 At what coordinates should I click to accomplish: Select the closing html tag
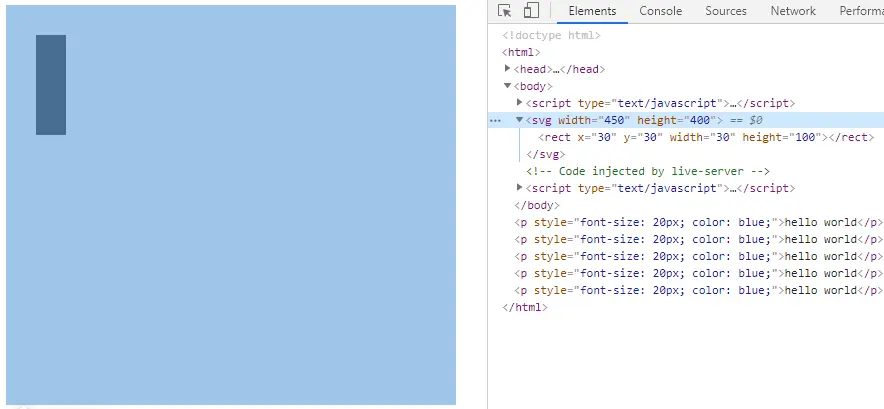[x=524, y=307]
